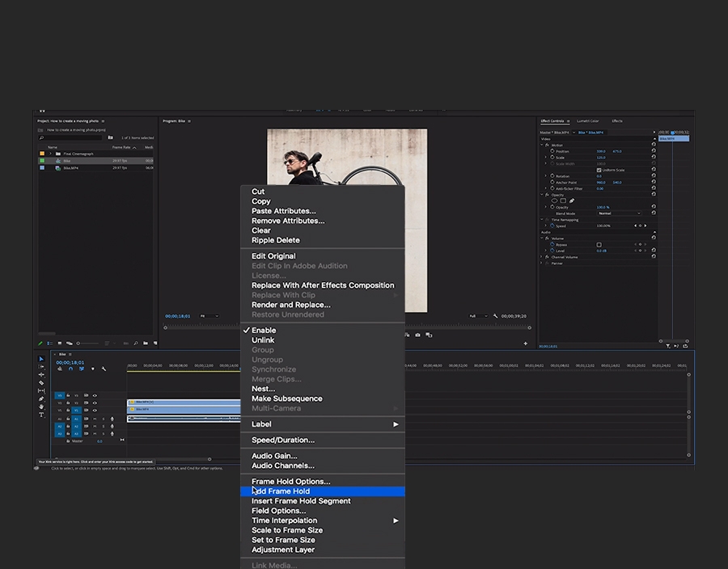728x569 pixels.
Task: Click the nest sequences insert icon
Action: click(60, 369)
